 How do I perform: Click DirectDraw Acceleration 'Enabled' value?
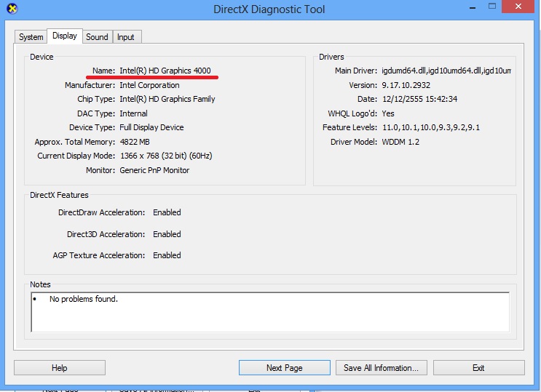pos(167,212)
